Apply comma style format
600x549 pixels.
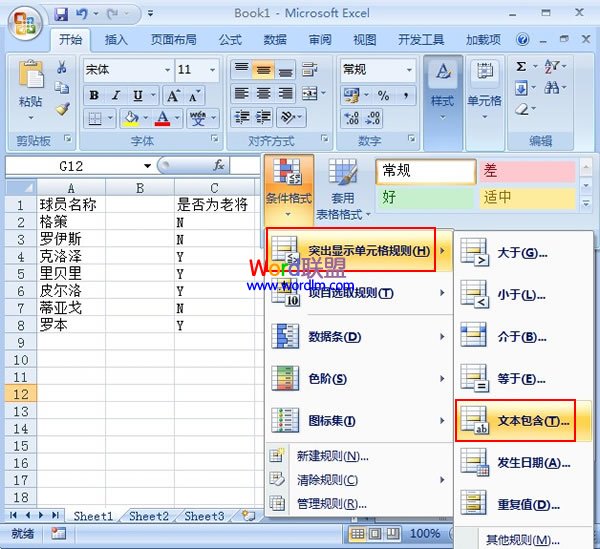pyautogui.click(x=405, y=95)
